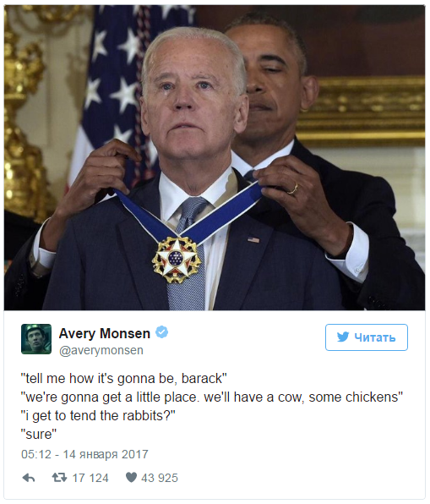Click the Twitter bird icon in Читать button
The height and width of the screenshot is (504, 430).
343,337
